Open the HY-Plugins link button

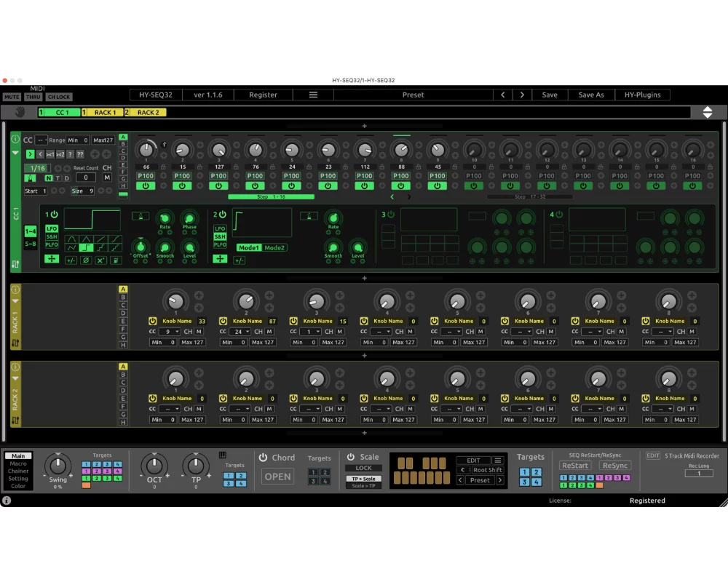(x=643, y=95)
